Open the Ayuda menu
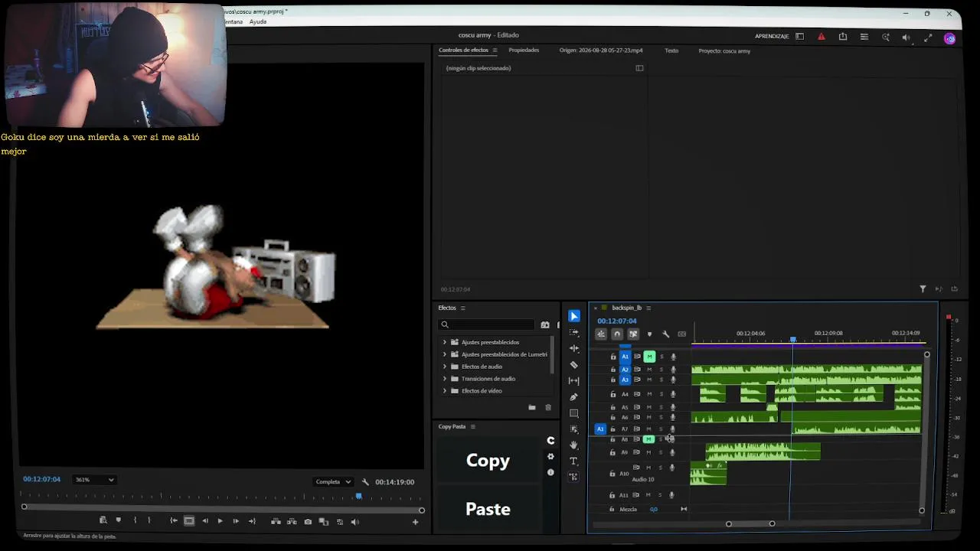980x551 pixels. pyautogui.click(x=258, y=21)
